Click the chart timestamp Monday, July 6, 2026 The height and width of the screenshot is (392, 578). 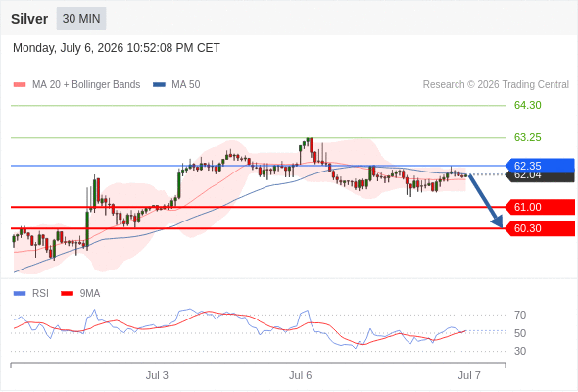117,48
